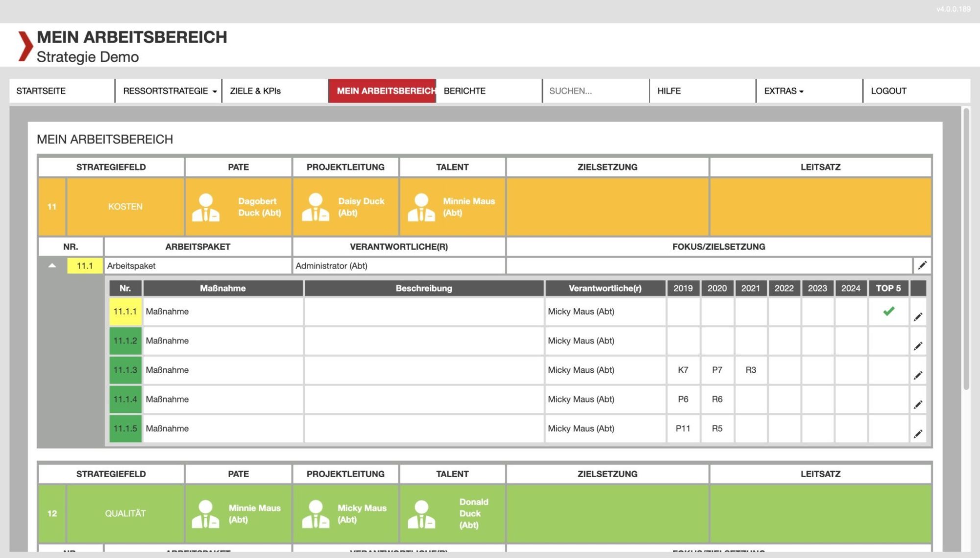Screen dimensions: 980x558
Task: Open the Hilfe page
Action: pyautogui.click(x=702, y=91)
